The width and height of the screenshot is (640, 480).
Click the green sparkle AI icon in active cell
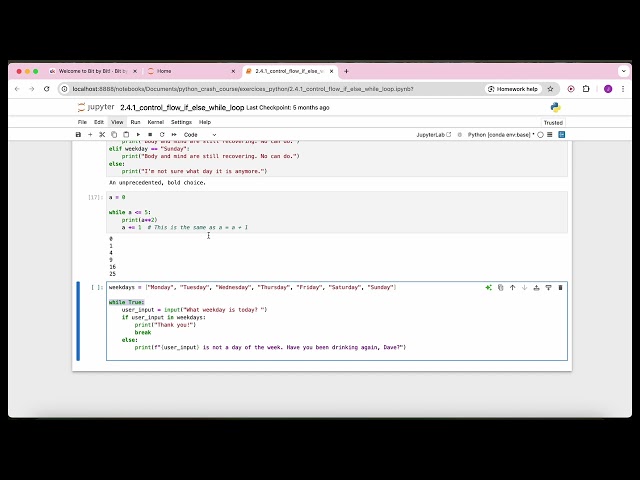click(489, 288)
